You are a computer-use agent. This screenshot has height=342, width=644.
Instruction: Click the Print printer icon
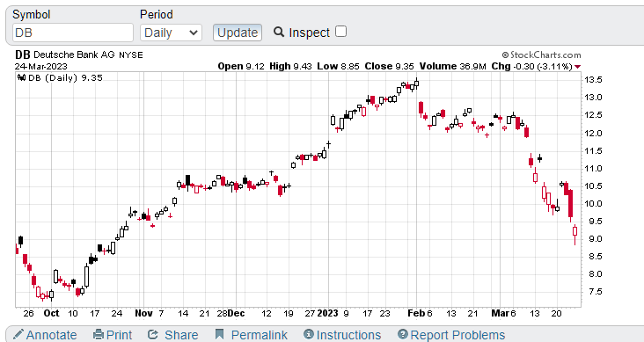tap(99, 335)
